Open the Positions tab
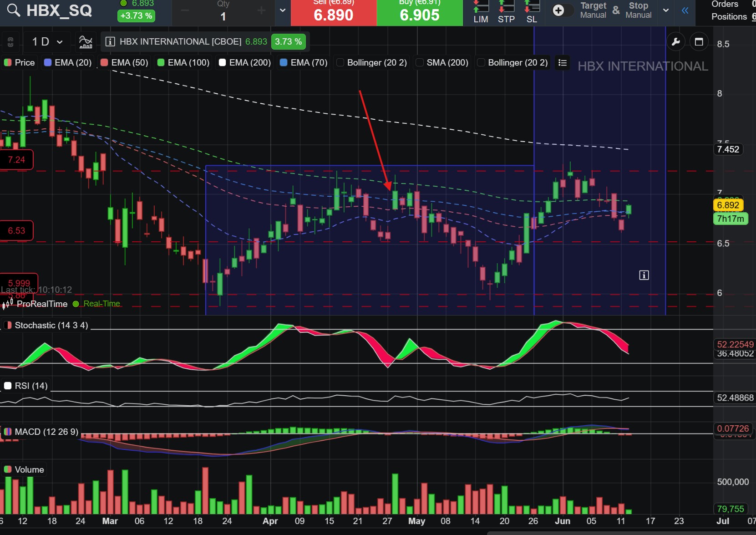Image resolution: width=756 pixels, height=535 pixels. 729,17
